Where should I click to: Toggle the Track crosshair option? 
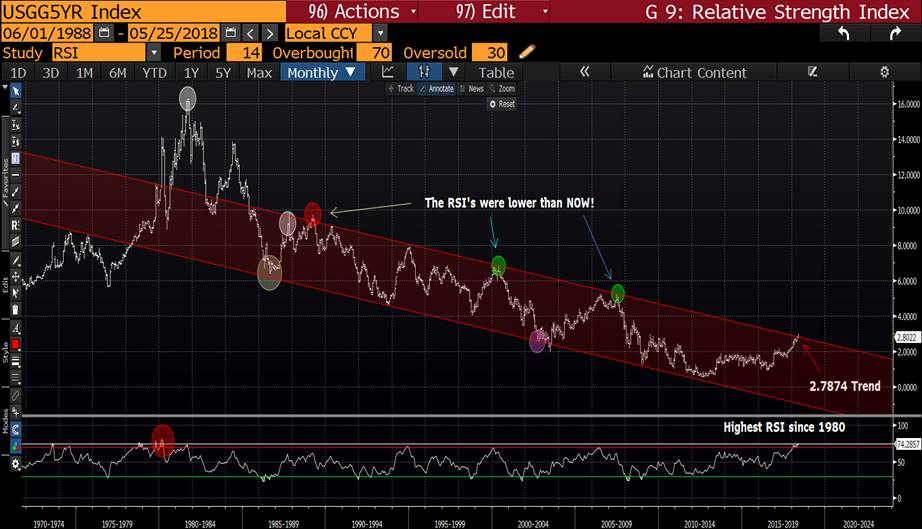click(400, 89)
